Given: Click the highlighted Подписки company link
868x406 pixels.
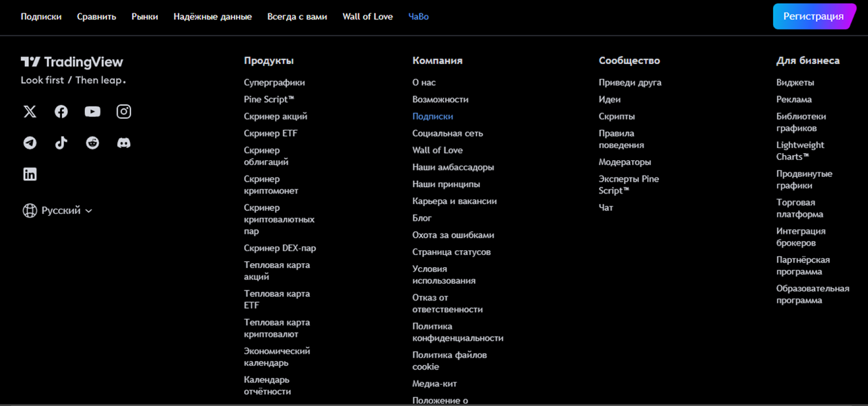Looking at the screenshot, I should pyautogui.click(x=432, y=116).
